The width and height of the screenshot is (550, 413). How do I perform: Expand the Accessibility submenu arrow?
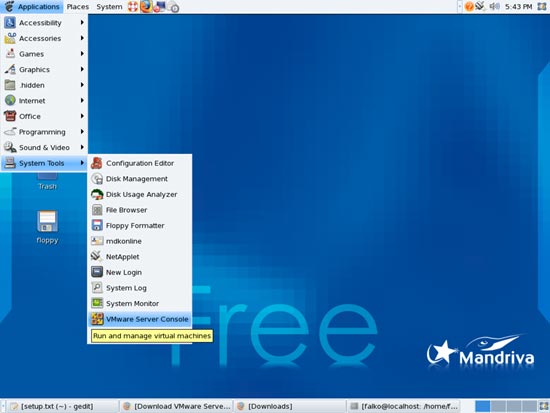pyautogui.click(x=82, y=22)
